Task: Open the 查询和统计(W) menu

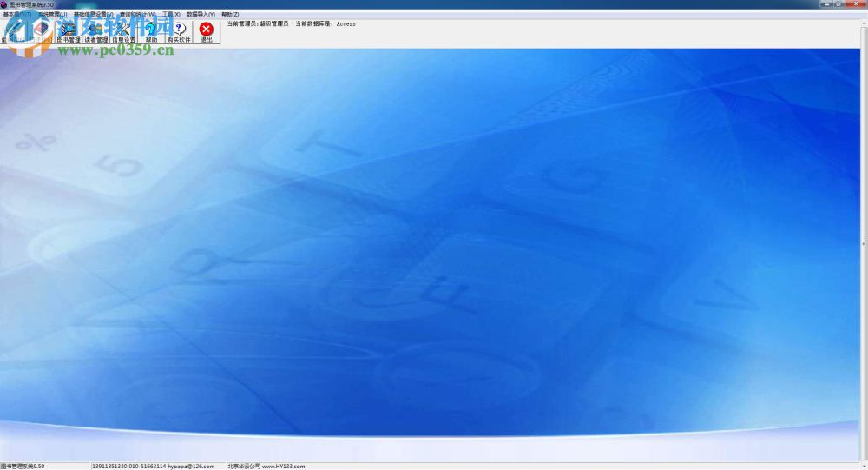Action: coord(137,15)
